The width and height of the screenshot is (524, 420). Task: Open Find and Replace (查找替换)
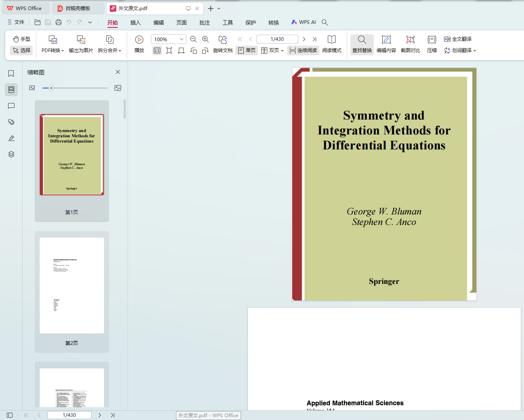coord(362,44)
